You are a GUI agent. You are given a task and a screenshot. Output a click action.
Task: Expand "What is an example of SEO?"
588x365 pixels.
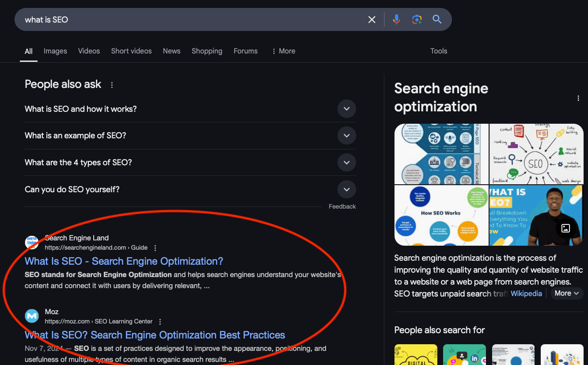[346, 136]
